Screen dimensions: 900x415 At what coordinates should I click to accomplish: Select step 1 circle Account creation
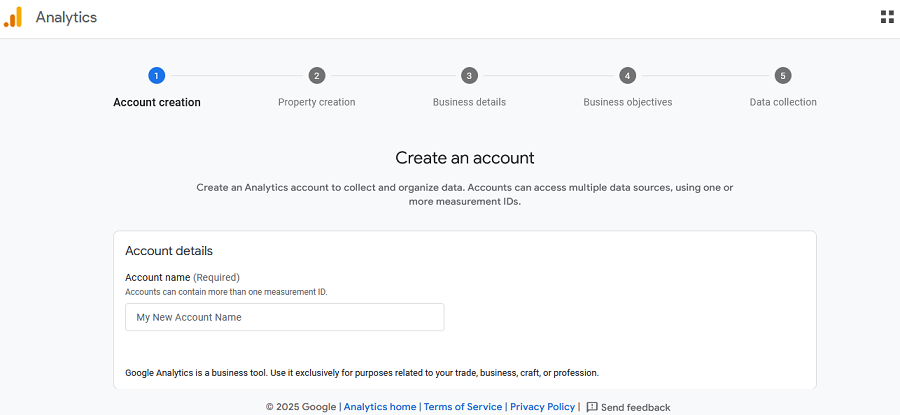(156, 75)
